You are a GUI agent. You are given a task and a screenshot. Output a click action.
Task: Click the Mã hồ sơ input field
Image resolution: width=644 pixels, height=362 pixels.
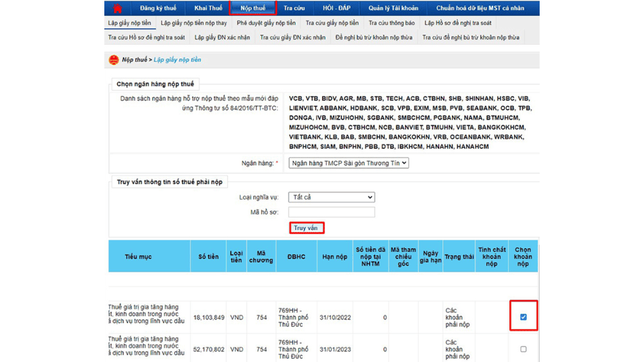[331, 212]
